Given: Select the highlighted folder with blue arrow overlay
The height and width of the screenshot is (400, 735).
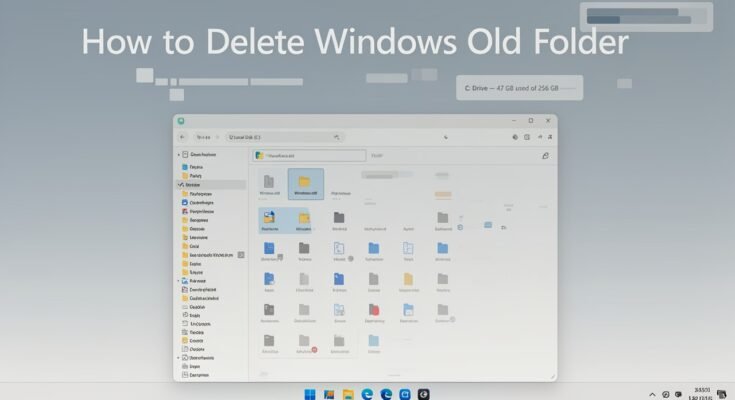Looking at the screenshot, I should coord(270,220).
